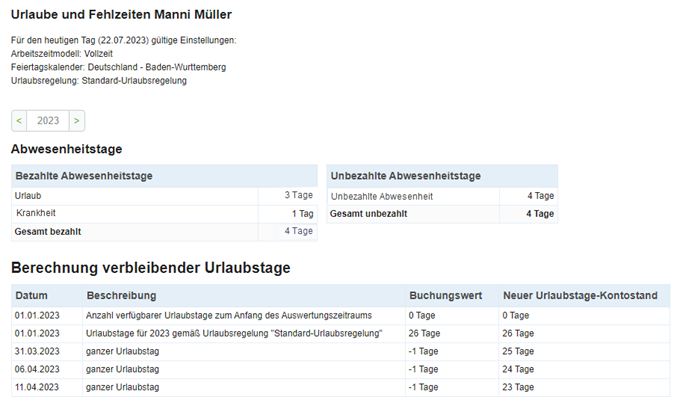Click 'Feiertagskalender: Deutschland - Baden-Wurttemberg' line

(118, 67)
